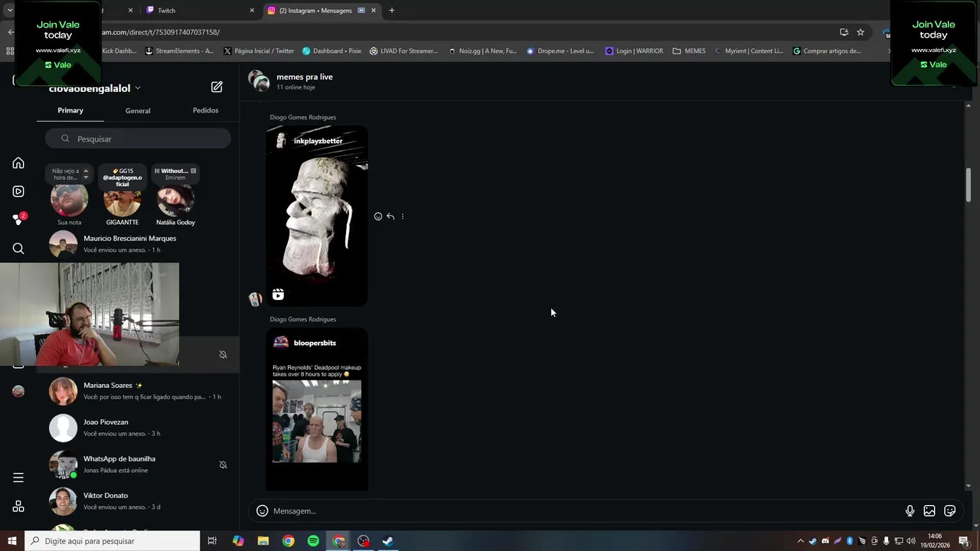
Task: Open the new message compose icon
Action: [217, 87]
